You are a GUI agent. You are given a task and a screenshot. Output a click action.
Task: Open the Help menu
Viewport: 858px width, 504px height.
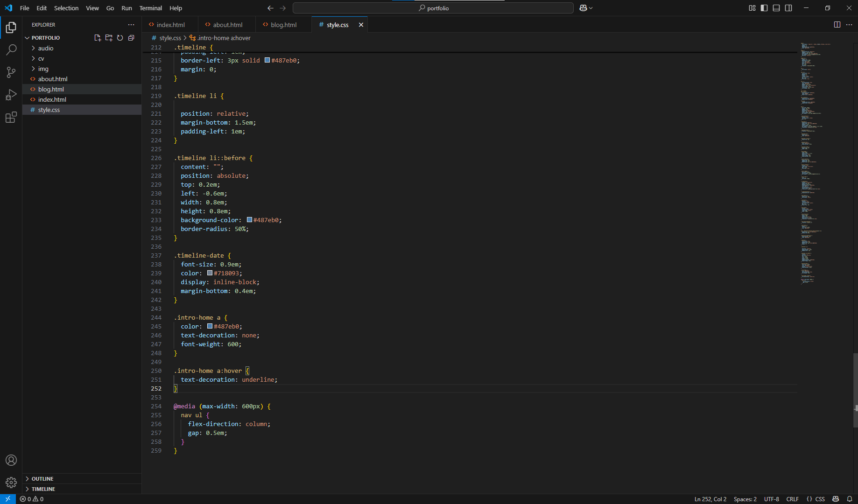point(176,8)
